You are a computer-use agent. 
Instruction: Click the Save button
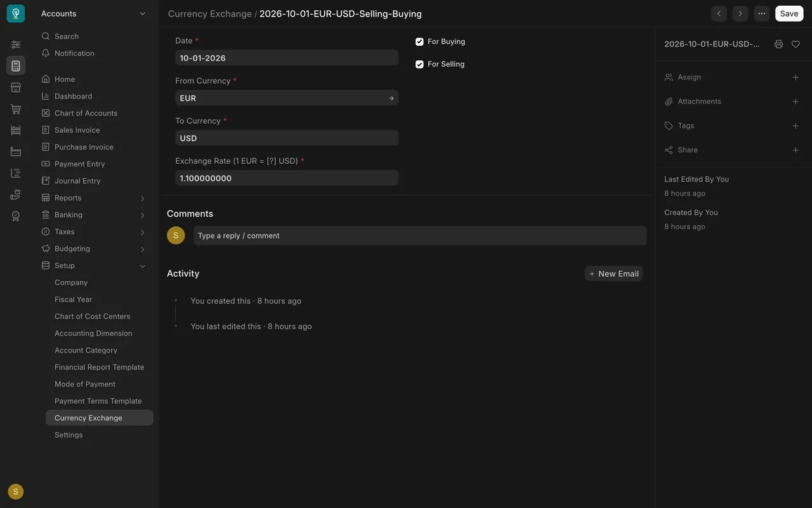[789, 13]
